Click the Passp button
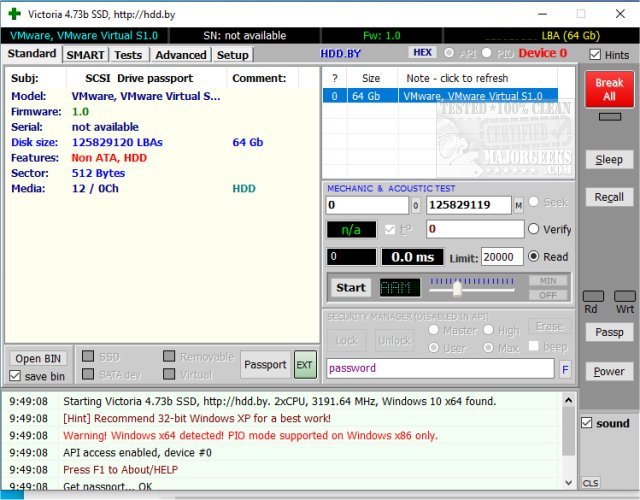This screenshot has height=500, width=640. coord(609,332)
